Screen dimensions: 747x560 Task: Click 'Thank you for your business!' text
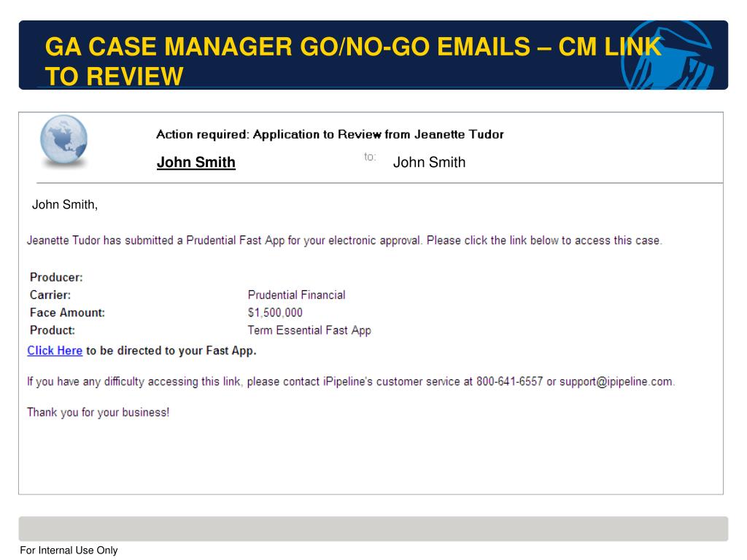coord(98,413)
